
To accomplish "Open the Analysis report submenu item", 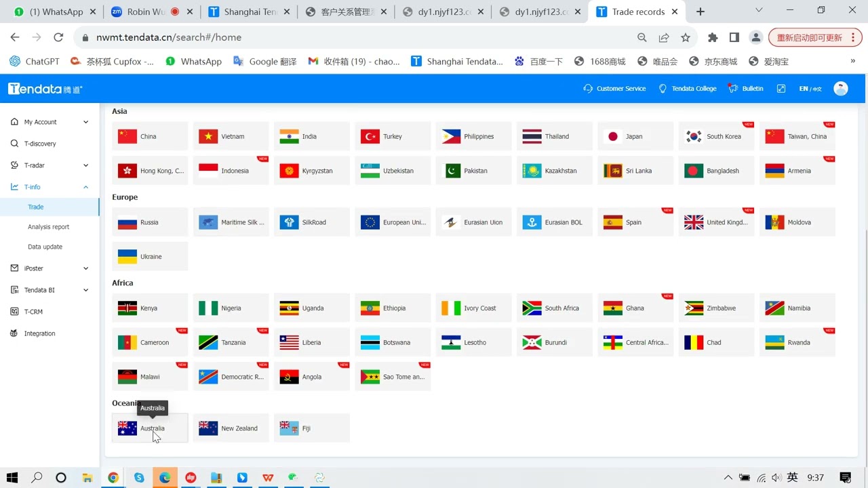I will pos(50,227).
